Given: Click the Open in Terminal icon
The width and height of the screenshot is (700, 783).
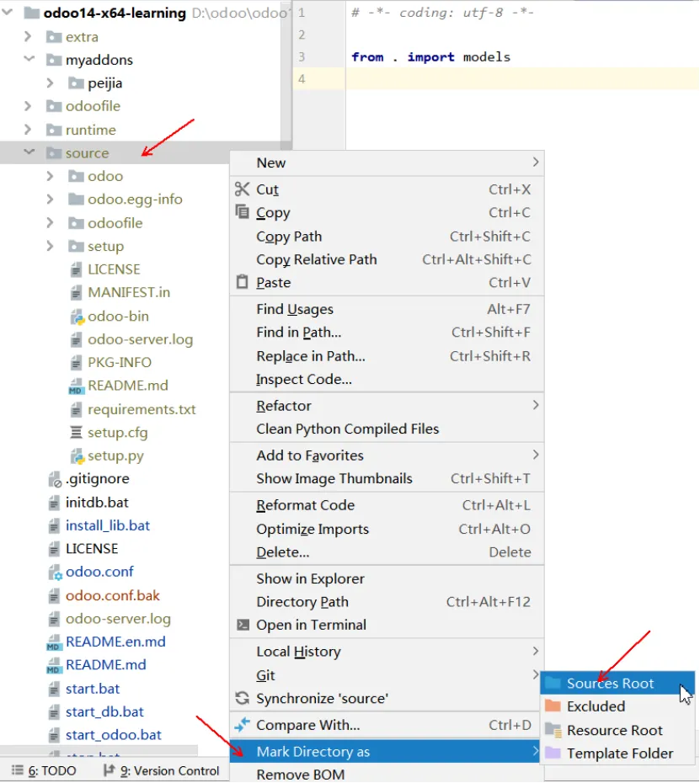Looking at the screenshot, I should pos(243,625).
